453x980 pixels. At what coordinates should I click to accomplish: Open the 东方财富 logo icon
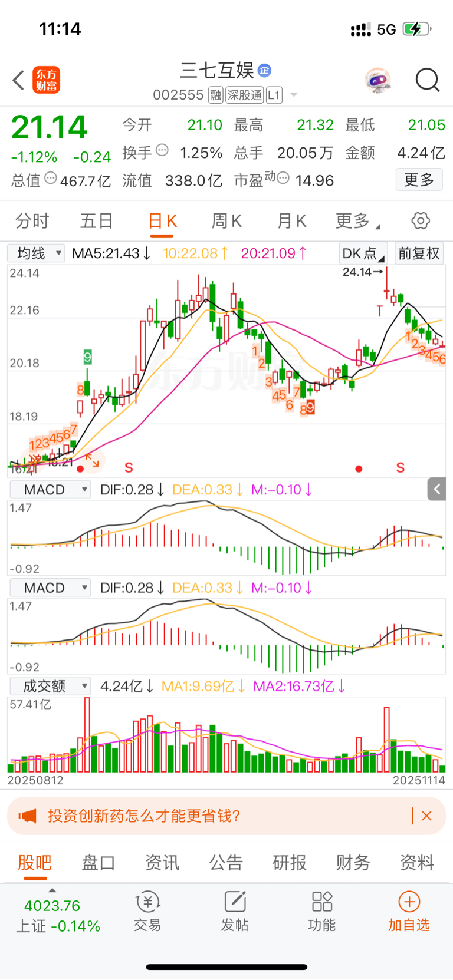47,80
